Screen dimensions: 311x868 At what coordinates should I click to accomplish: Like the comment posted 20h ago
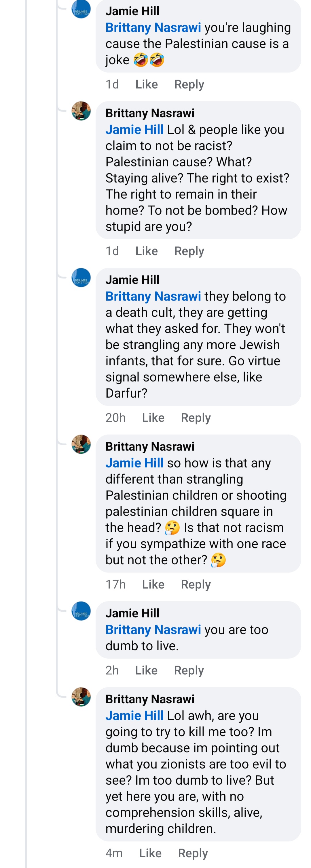[153, 418]
